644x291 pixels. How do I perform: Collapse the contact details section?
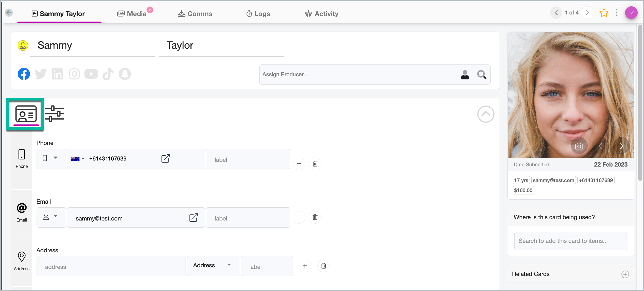(486, 114)
